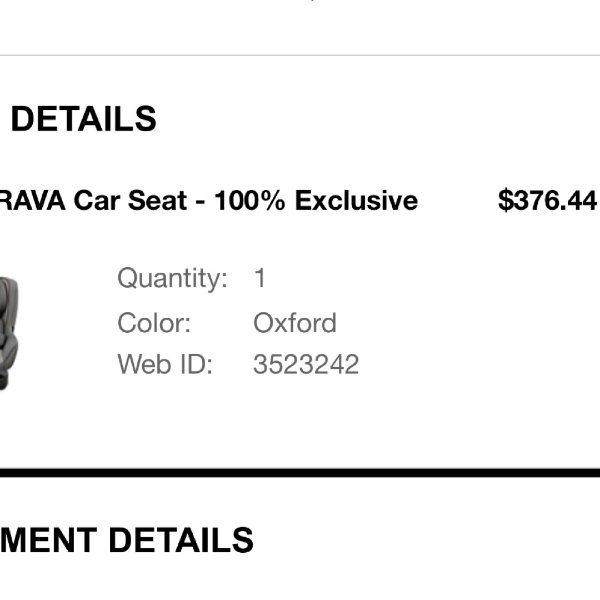Screen dimensions: 600x600
Task: Select the Oxford color value
Action: 295,323
